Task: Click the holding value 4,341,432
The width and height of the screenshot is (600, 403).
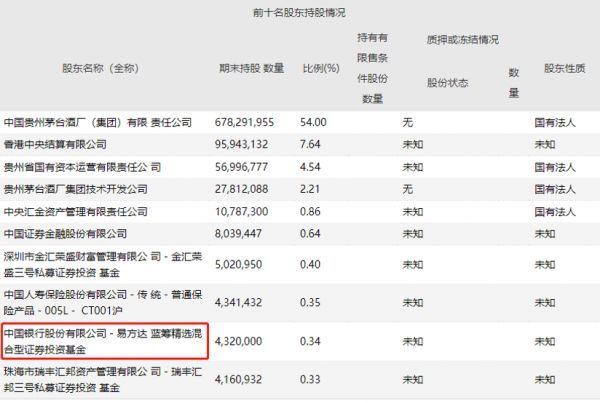Action: coord(238,303)
